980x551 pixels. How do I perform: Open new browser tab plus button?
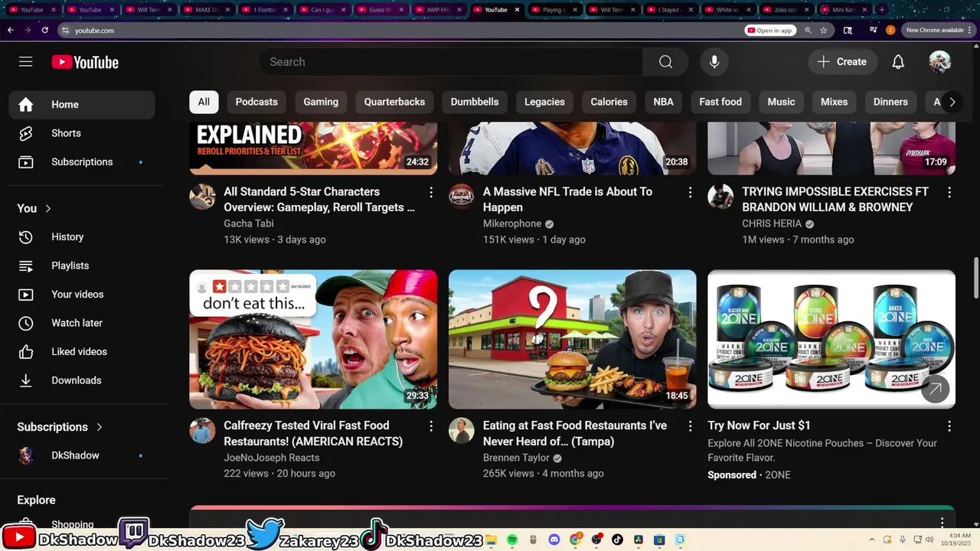[x=882, y=10]
